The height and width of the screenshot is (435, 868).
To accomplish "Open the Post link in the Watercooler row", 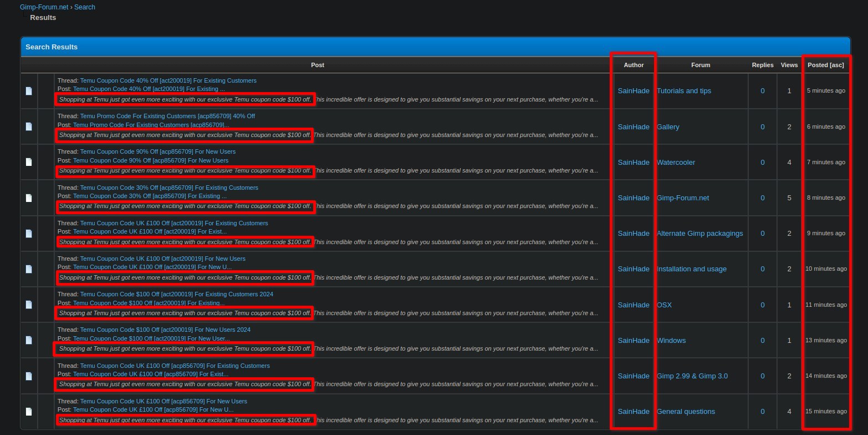I will tap(151, 160).
